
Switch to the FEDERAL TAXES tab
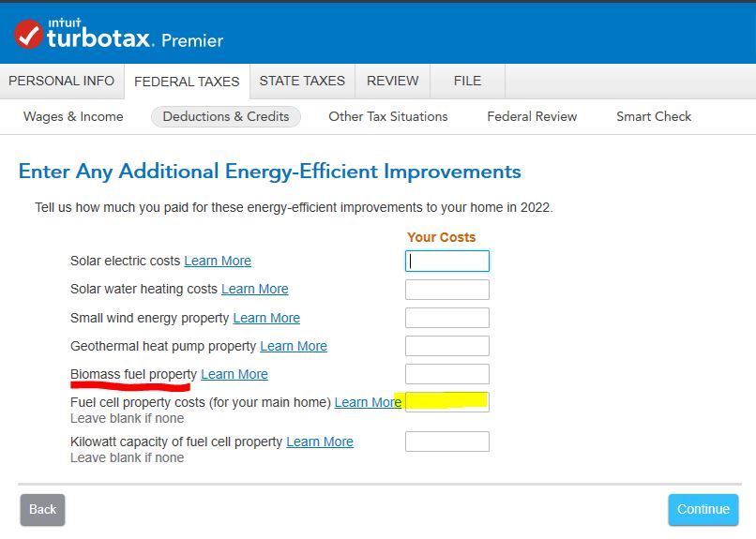click(x=187, y=82)
